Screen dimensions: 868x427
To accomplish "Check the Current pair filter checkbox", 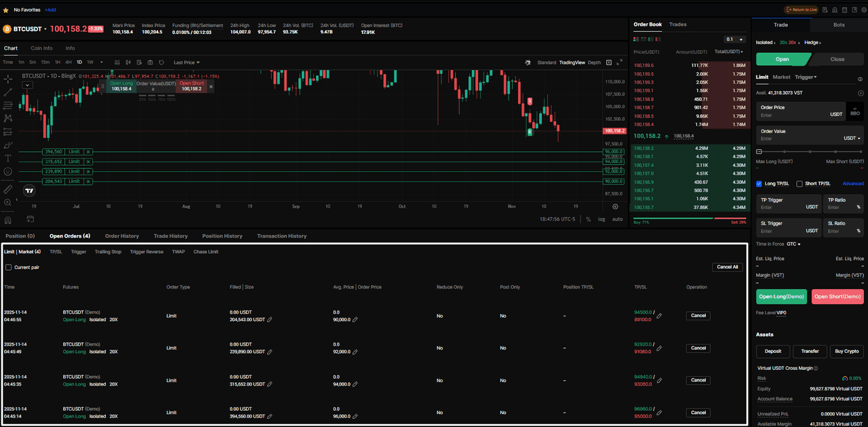I will point(9,267).
